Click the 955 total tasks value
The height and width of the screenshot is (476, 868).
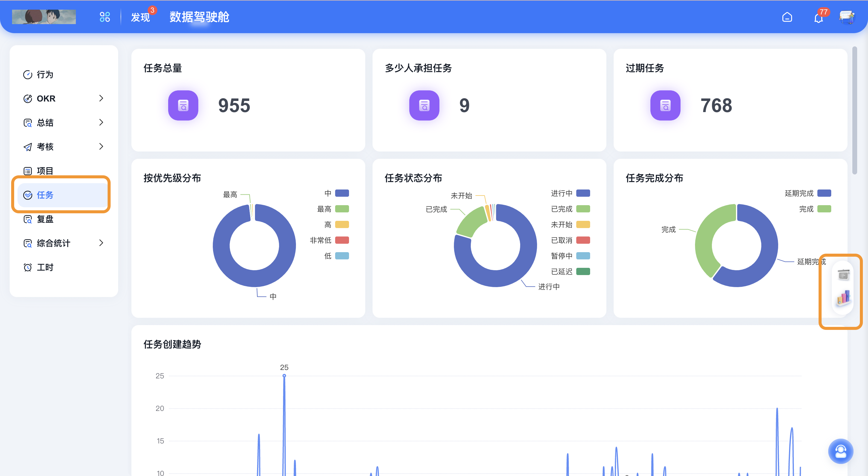point(234,105)
